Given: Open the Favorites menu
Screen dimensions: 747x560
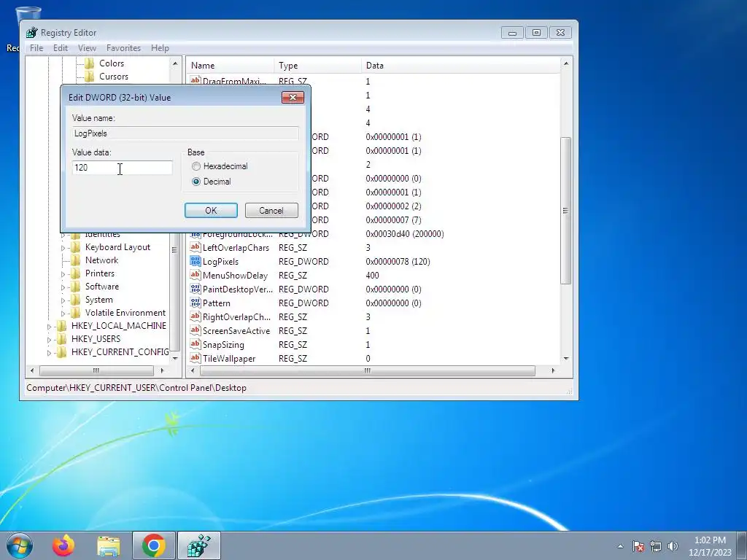Looking at the screenshot, I should 123,48.
